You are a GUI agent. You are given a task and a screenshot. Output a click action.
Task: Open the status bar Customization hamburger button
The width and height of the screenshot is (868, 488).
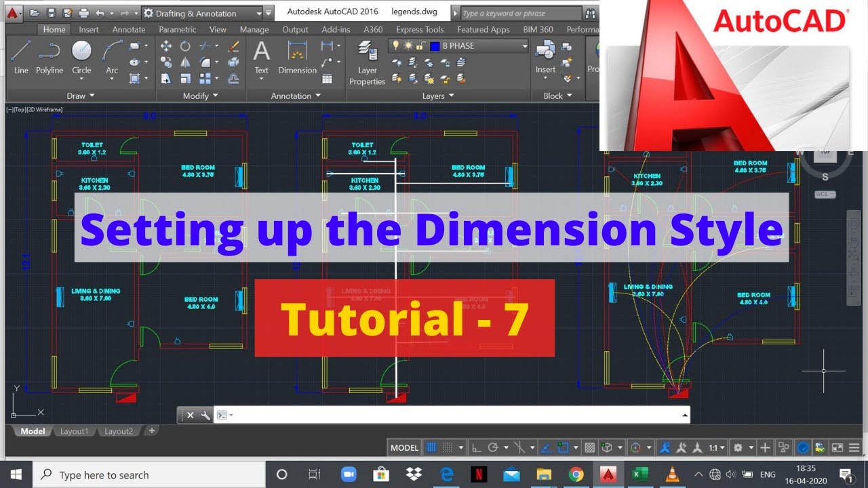coord(855,447)
